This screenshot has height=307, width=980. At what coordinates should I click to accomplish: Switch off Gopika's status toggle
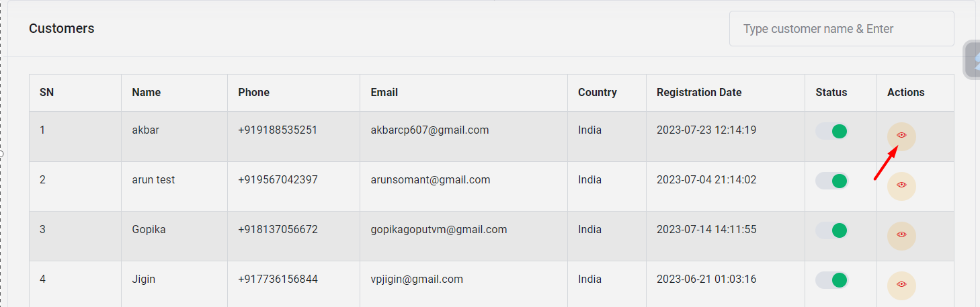tap(832, 230)
